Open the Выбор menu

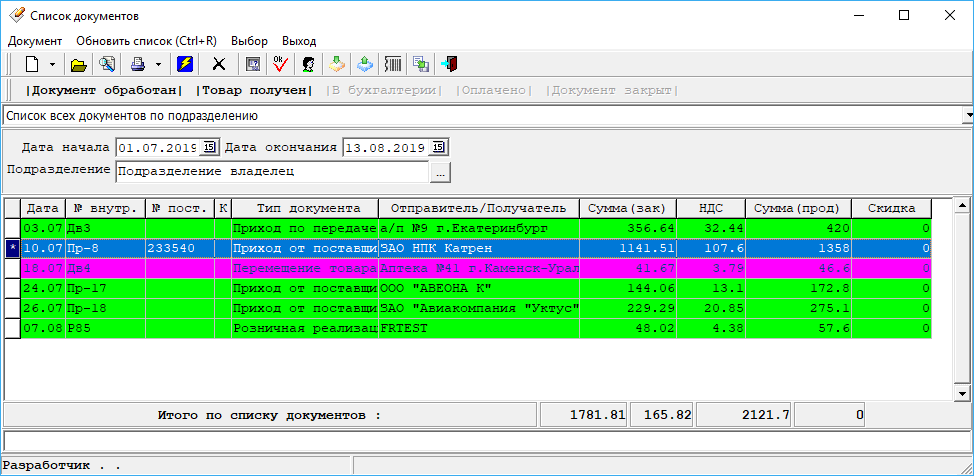(249, 42)
